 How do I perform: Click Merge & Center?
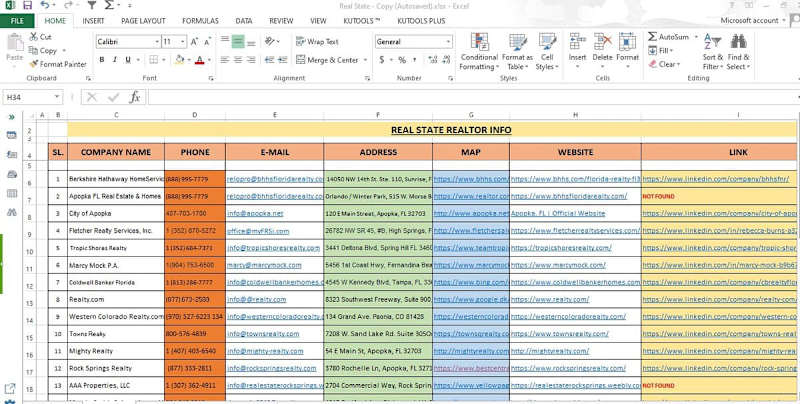328,60
